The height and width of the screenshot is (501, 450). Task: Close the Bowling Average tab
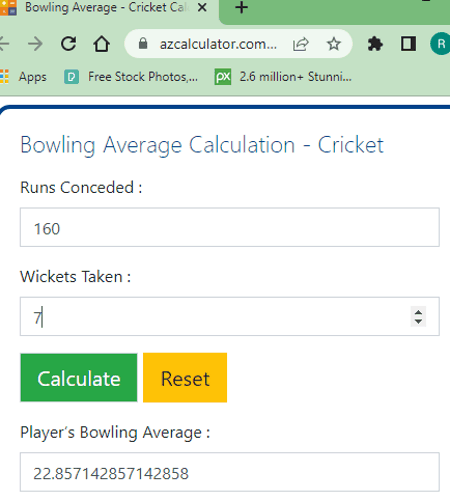tap(202, 7)
